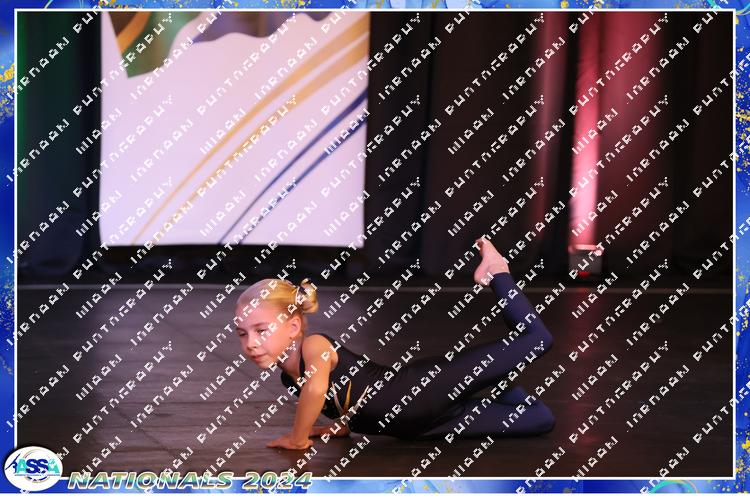Viewport: 750px width, 500px height.
Task: Open the gymnast performance photo
Action: [375, 244]
